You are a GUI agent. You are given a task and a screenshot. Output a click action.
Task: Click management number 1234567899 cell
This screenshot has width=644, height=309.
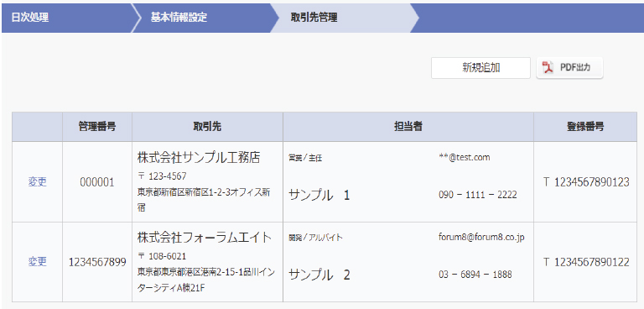pos(97,262)
